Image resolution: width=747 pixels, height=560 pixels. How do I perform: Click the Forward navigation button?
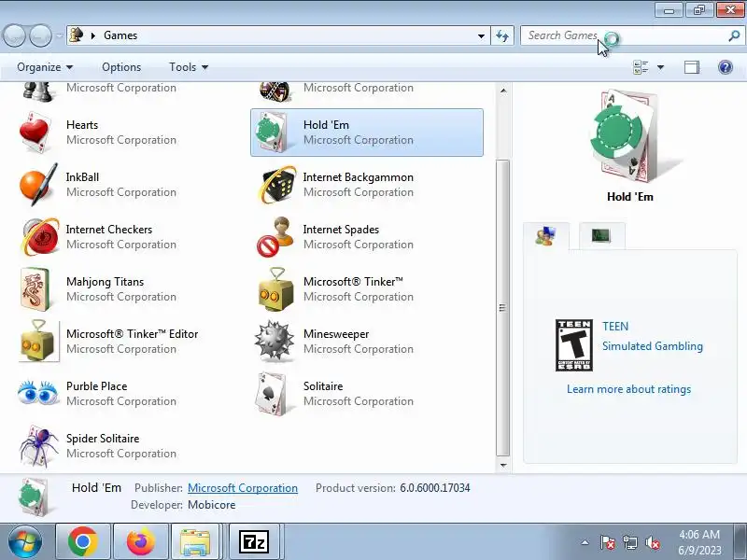[40, 35]
